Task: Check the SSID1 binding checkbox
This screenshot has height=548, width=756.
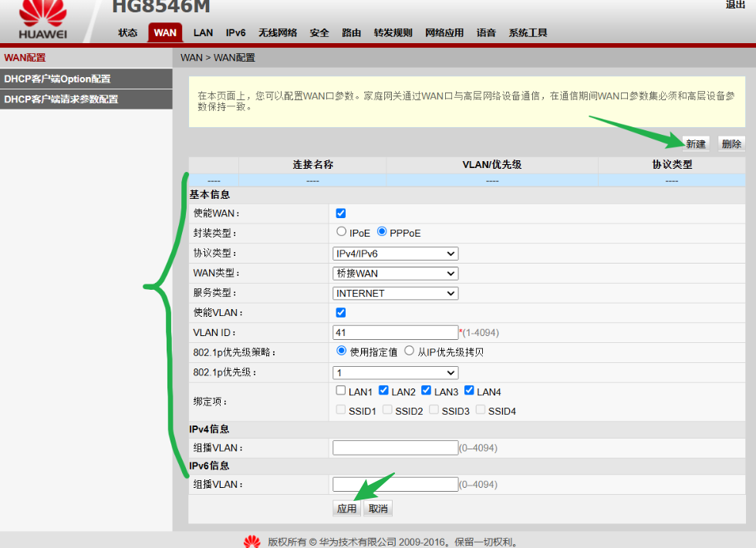Action: pyautogui.click(x=341, y=410)
